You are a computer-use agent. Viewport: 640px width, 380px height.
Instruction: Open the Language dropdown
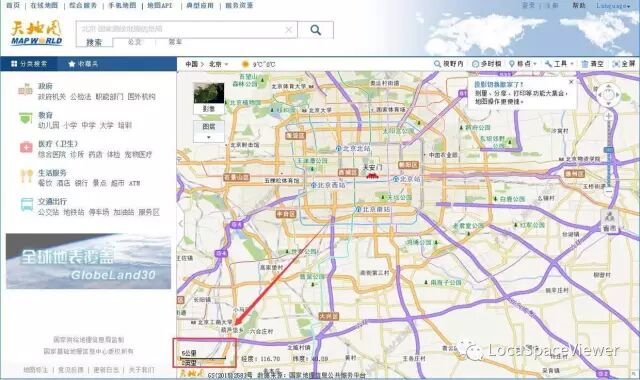(613, 6)
